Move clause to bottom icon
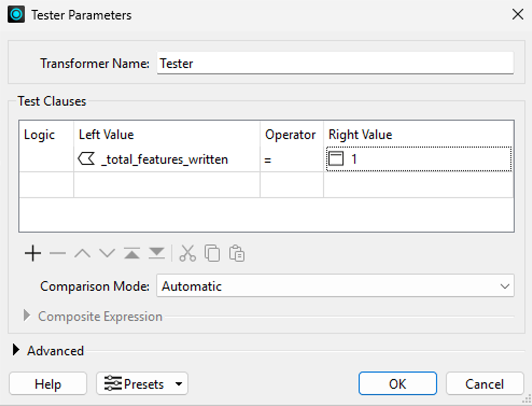 pos(157,254)
